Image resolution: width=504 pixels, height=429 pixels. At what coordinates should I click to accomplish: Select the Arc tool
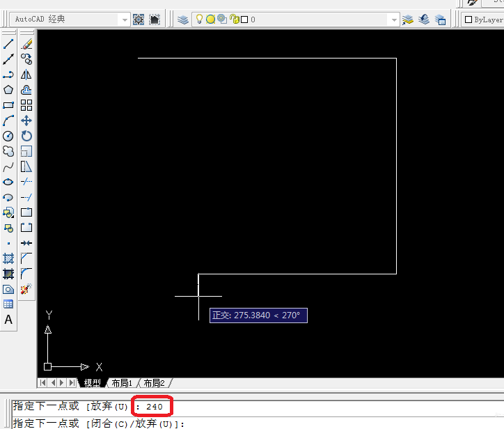click(x=8, y=120)
